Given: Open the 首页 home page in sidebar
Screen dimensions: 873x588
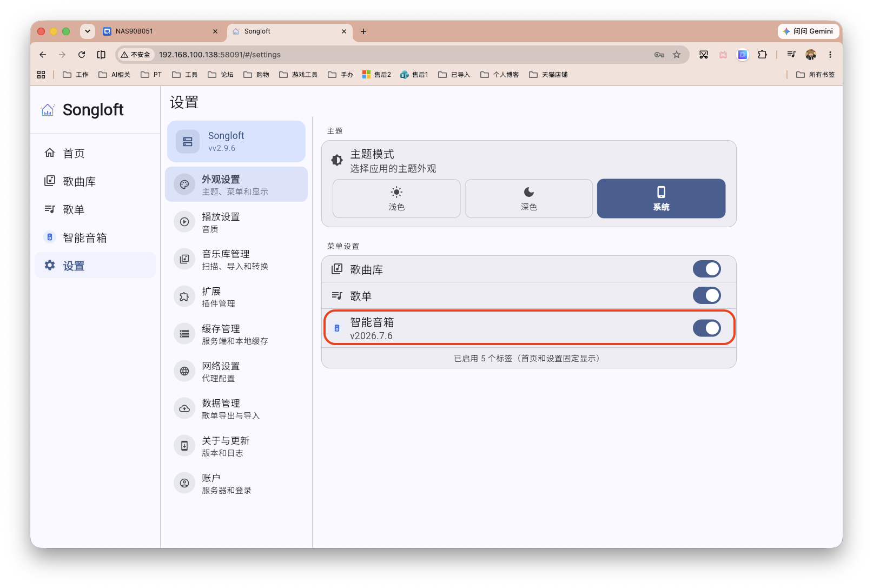Looking at the screenshot, I should tap(95, 153).
